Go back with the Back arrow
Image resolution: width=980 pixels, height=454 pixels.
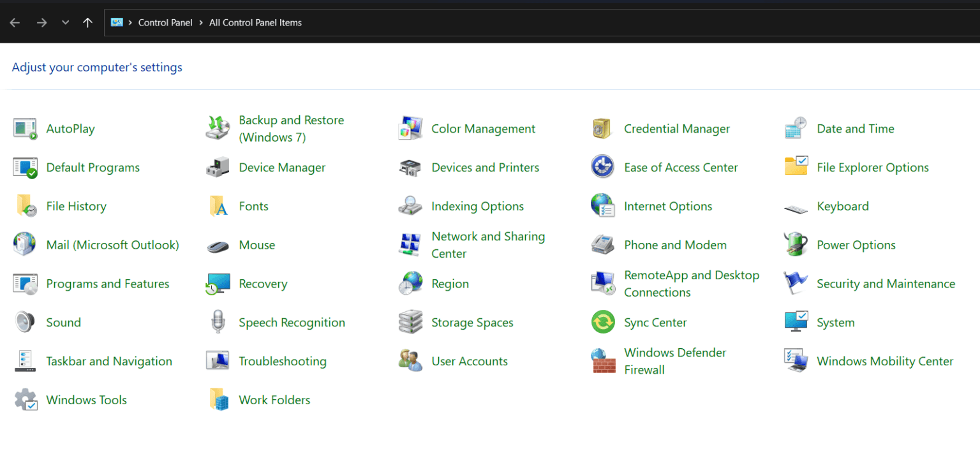[x=15, y=22]
